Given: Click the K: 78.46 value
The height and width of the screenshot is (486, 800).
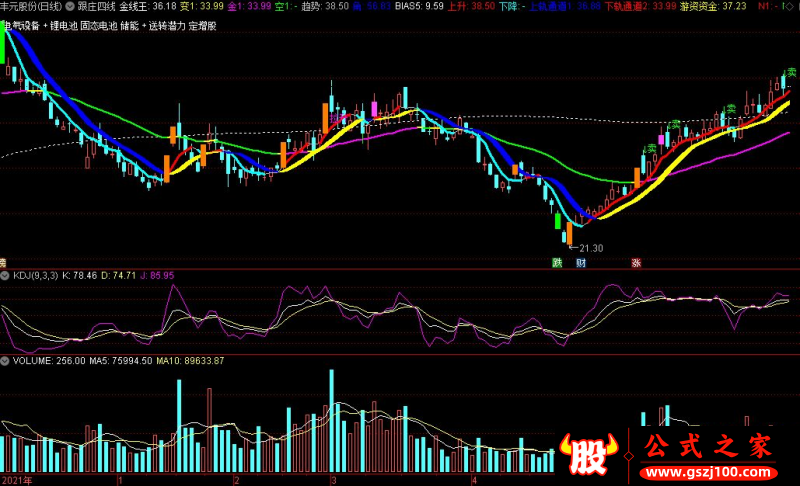Looking at the screenshot, I should 80,276.
